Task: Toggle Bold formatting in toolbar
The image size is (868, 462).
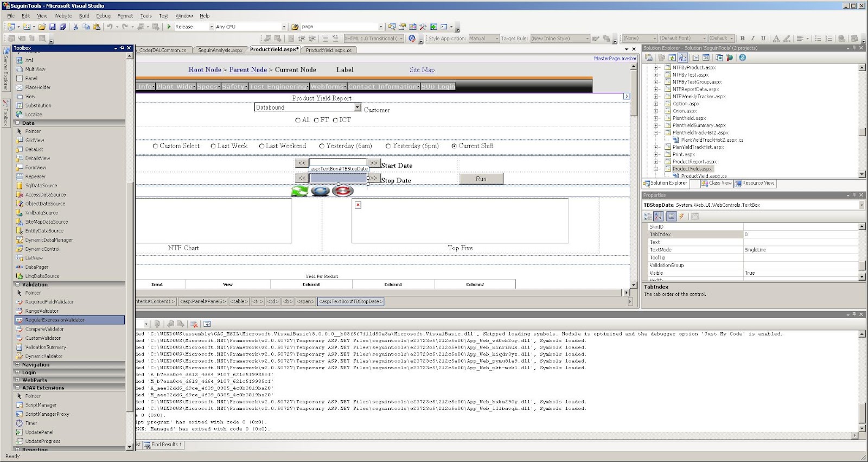Action: click(x=742, y=39)
